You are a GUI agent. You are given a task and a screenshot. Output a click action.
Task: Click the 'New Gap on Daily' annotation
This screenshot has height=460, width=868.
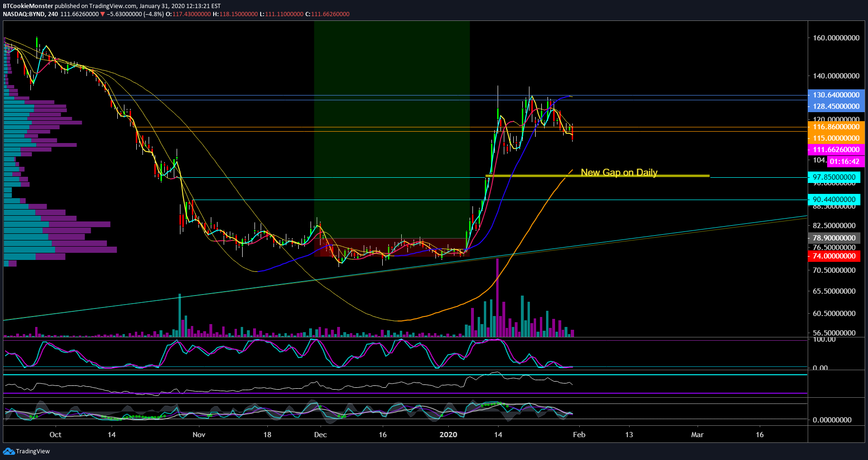click(619, 172)
